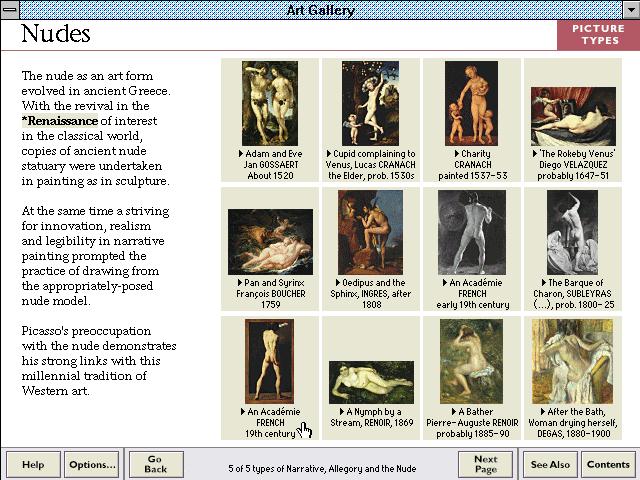Click The Barque of Charon caption

[x=573, y=294]
